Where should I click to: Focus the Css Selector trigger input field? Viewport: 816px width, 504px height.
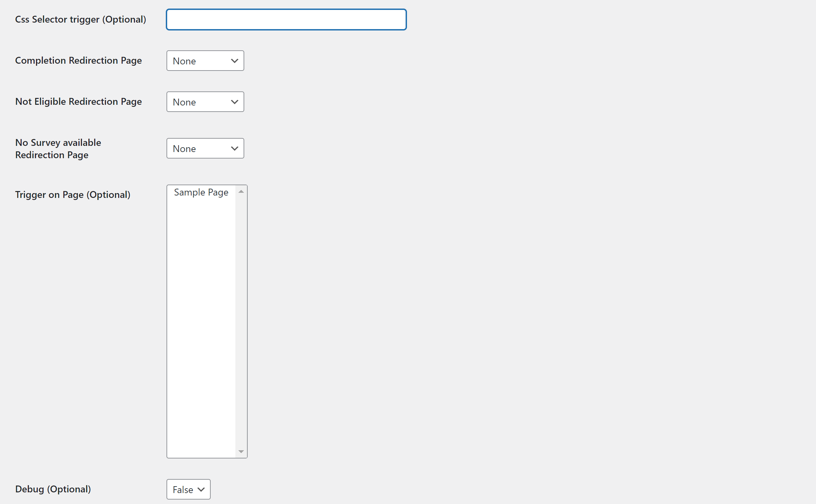point(286,20)
